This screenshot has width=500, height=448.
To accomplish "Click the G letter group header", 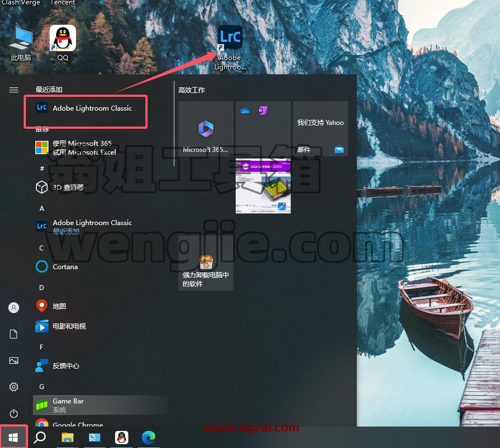I will (x=42, y=387).
